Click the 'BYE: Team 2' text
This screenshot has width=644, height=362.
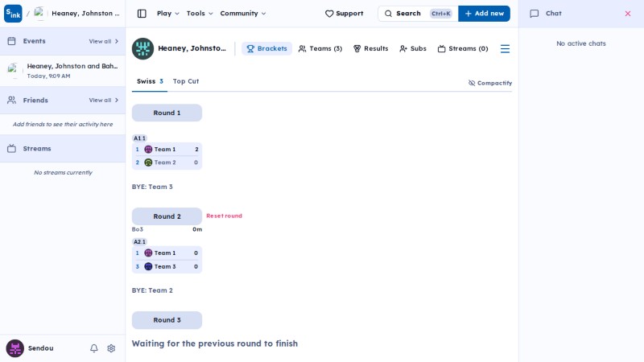click(152, 290)
